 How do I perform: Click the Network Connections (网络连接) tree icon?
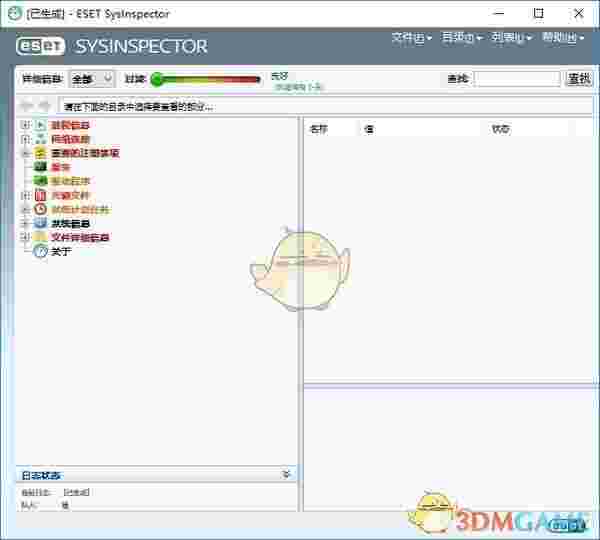(40, 139)
